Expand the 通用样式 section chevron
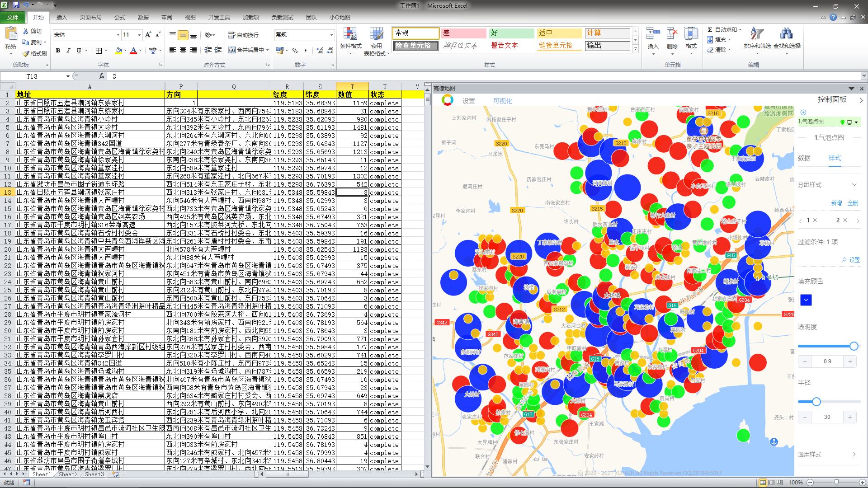This screenshot has height=488, width=868. pos(854,454)
